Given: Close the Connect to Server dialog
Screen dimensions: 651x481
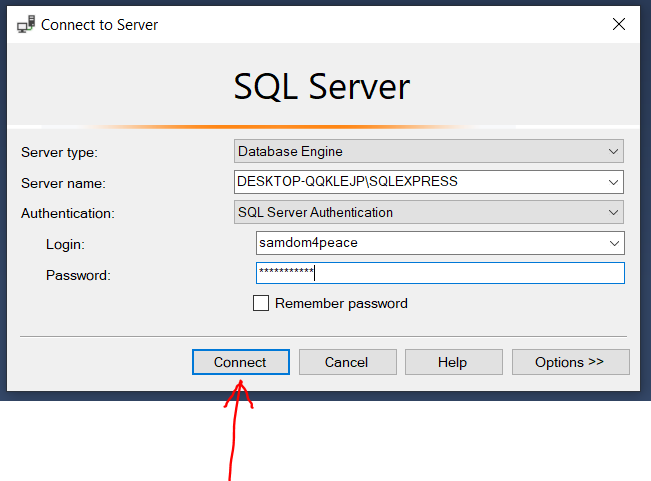Looking at the screenshot, I should [619, 24].
